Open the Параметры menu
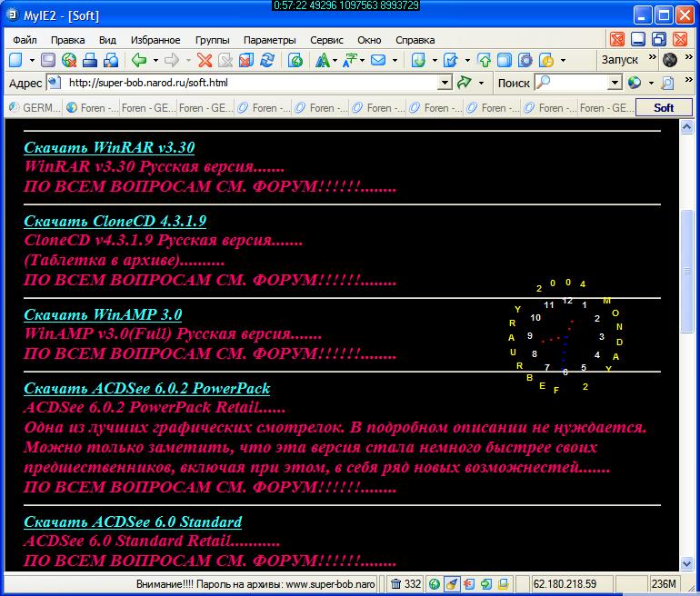 [270, 40]
